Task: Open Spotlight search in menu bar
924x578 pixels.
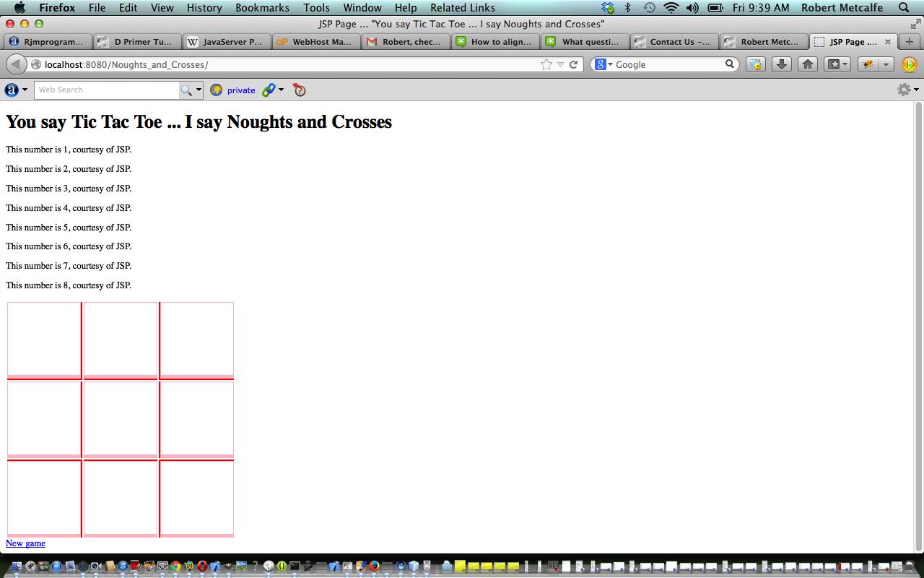Action: (x=904, y=8)
